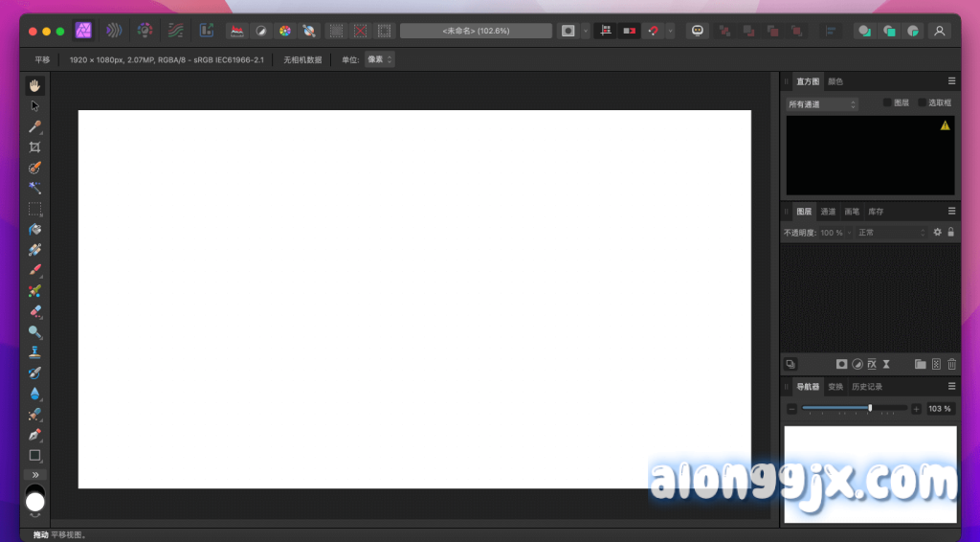Screen dimensions: 980x542
Task: Select the Move tool arrow
Action: pos(34,105)
